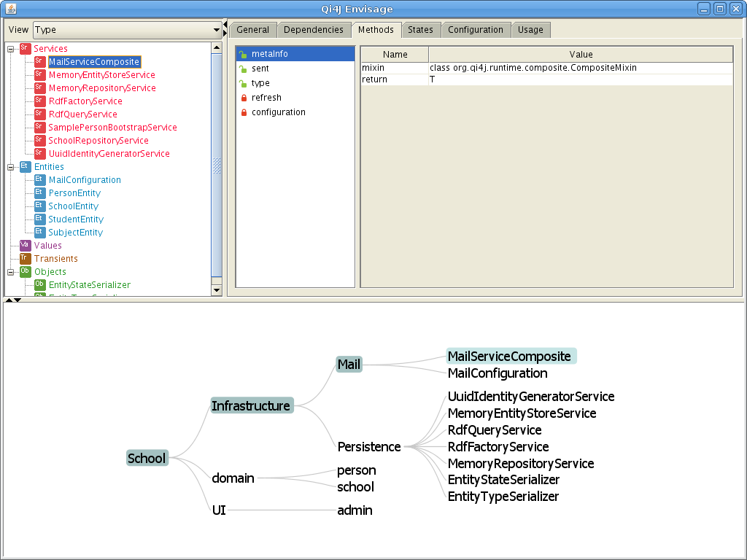
Task: Click the red Services type icon
Action: point(26,48)
